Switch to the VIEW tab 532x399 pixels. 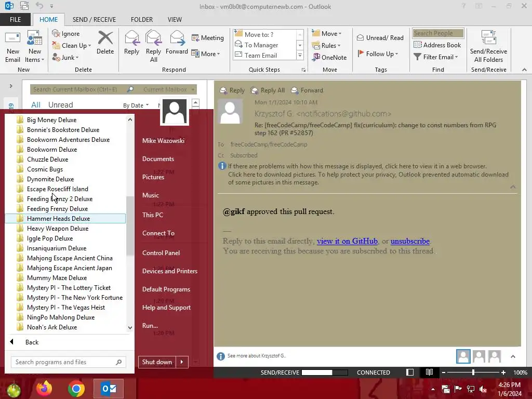click(175, 20)
